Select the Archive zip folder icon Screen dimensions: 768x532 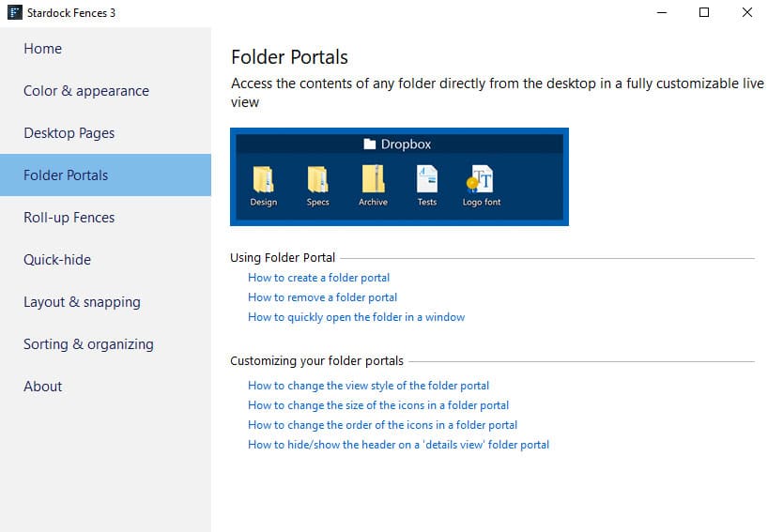(373, 178)
